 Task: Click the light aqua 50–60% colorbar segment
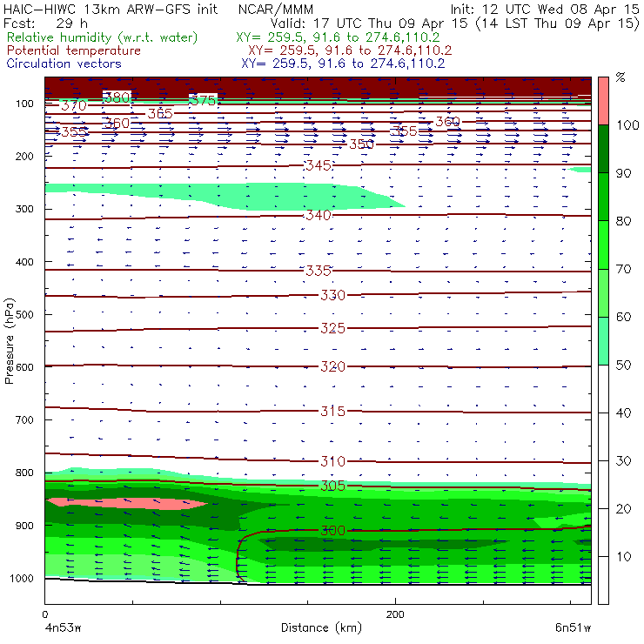tap(603, 340)
